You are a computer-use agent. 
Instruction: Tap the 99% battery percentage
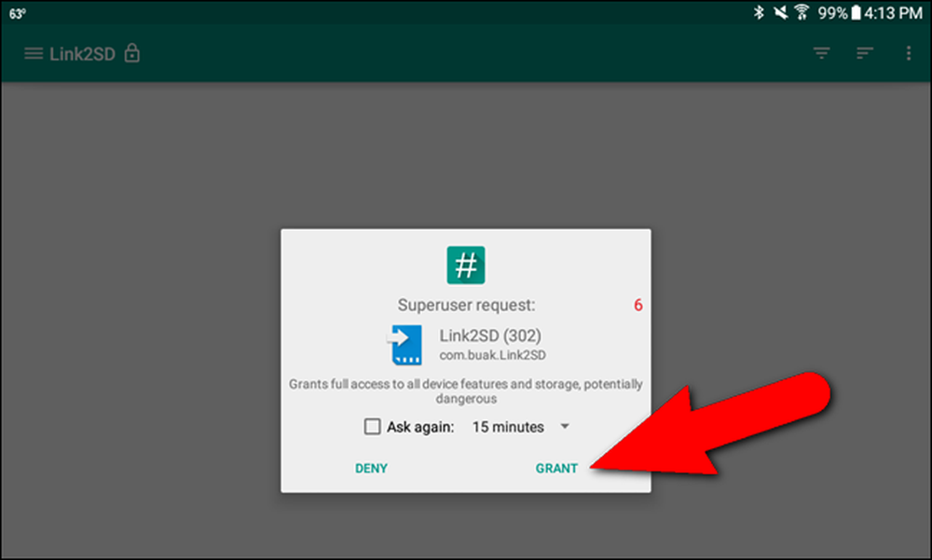[832, 12]
